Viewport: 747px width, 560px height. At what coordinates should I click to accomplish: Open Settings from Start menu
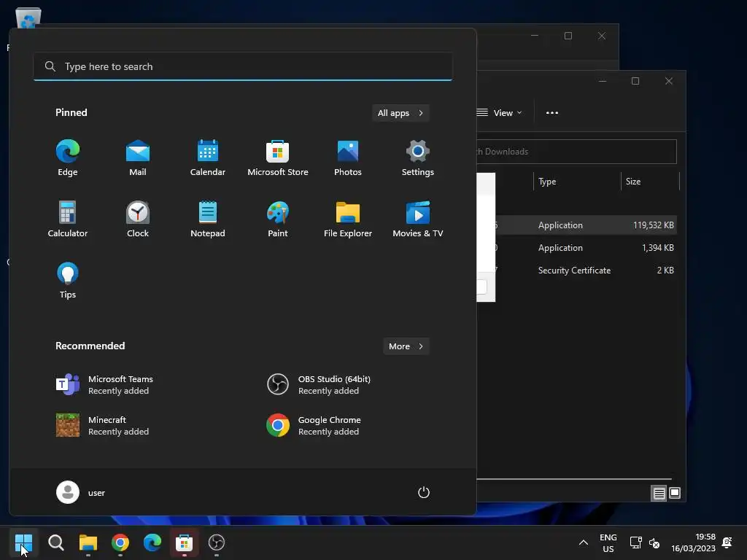pyautogui.click(x=418, y=158)
